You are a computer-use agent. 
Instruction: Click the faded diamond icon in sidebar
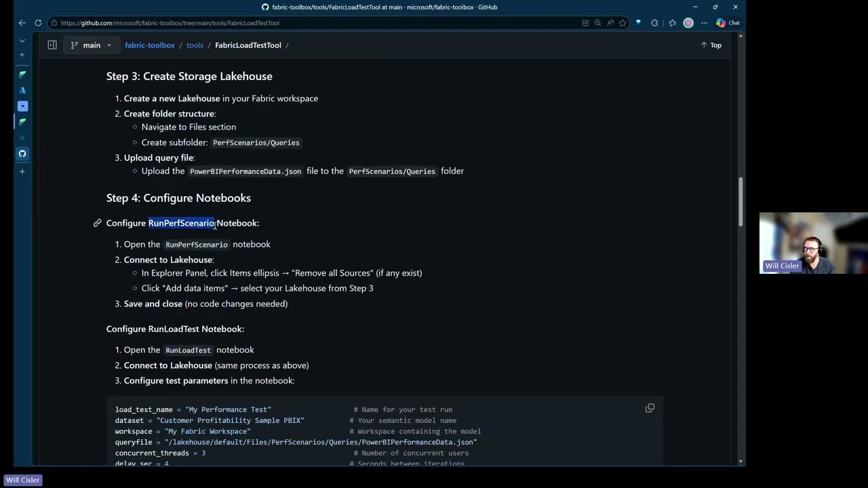[x=22, y=56]
